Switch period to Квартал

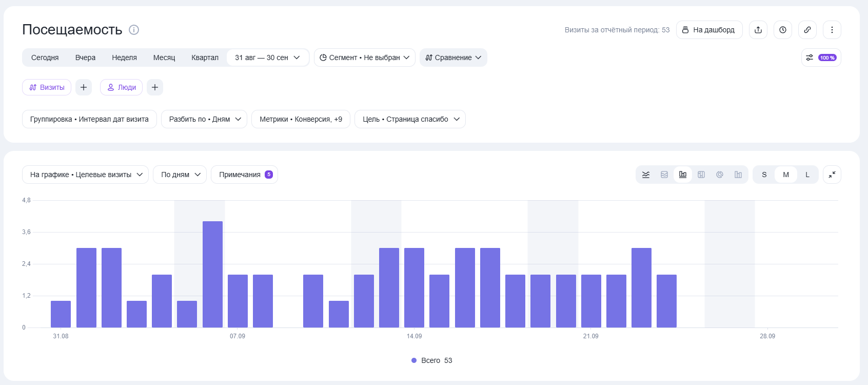pos(205,57)
